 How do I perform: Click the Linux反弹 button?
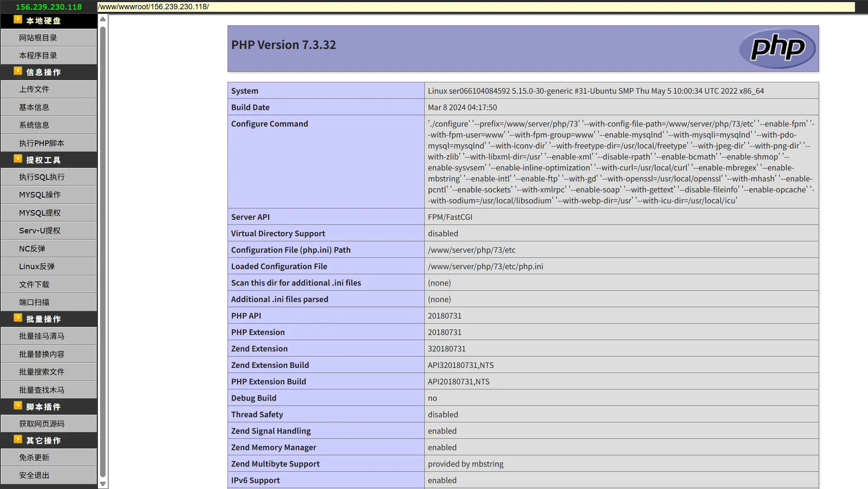tap(49, 267)
